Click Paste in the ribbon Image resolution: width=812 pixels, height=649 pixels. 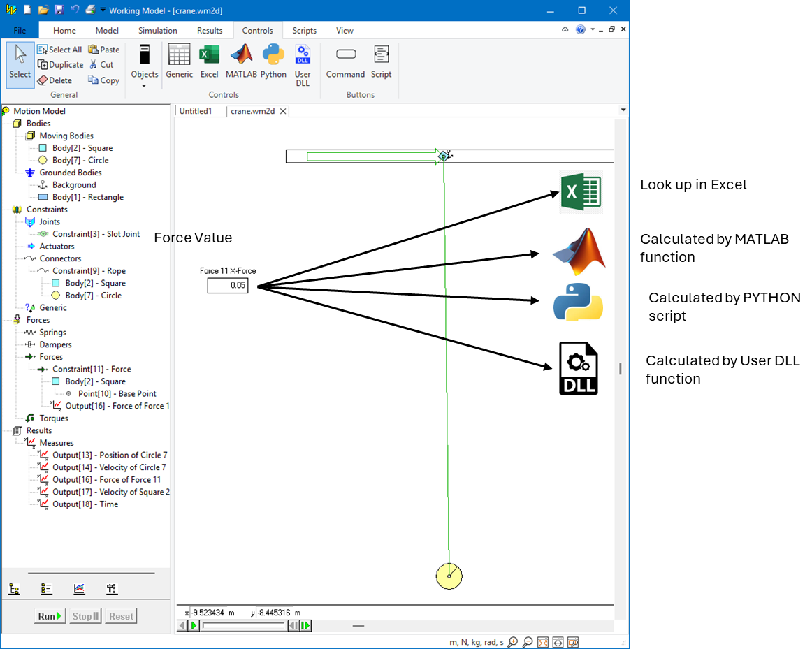point(104,50)
